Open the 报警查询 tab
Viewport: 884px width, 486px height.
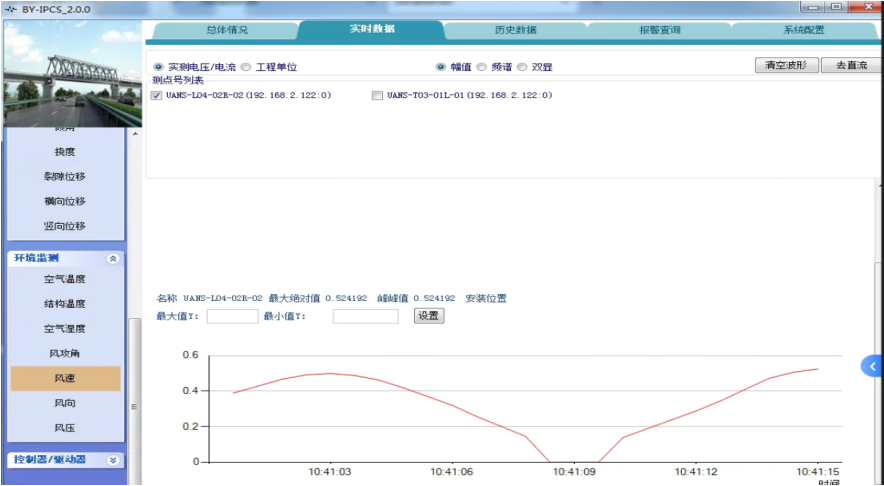pyautogui.click(x=660, y=30)
